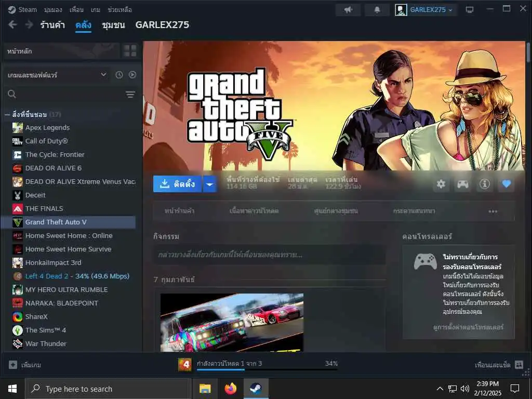
Task: Click the download progress bar
Action: (267, 369)
